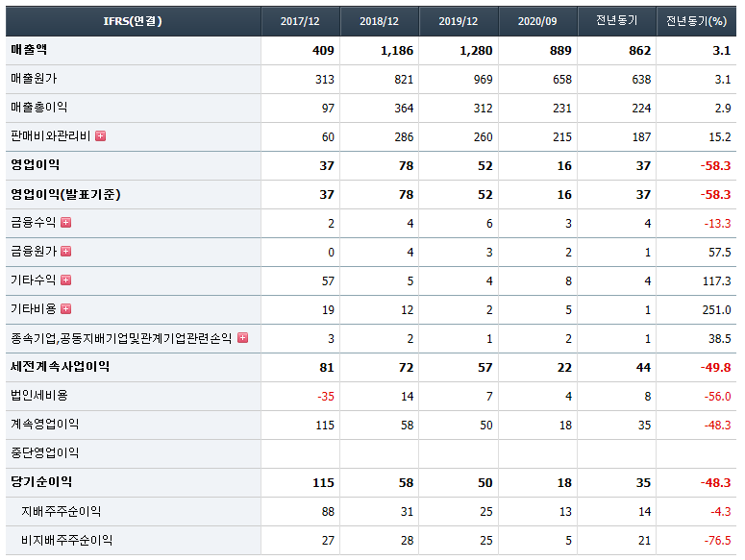Select the 매출액 row label
Image resolution: width=745 pixels, height=560 pixels.
[29, 50]
